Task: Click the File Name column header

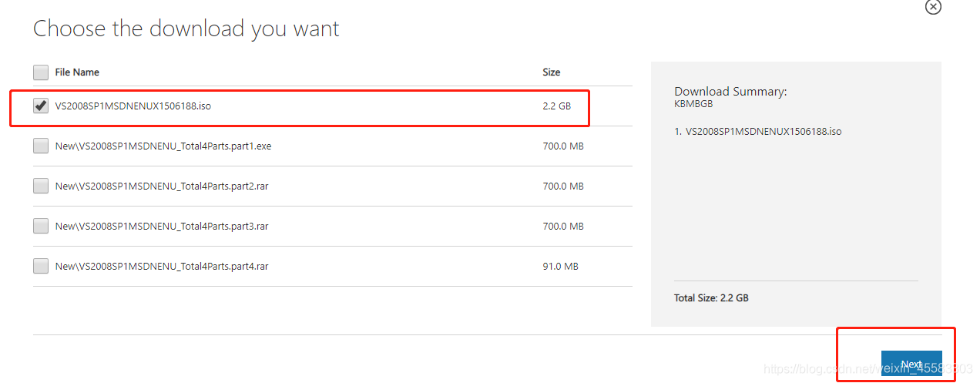Action: [77, 72]
